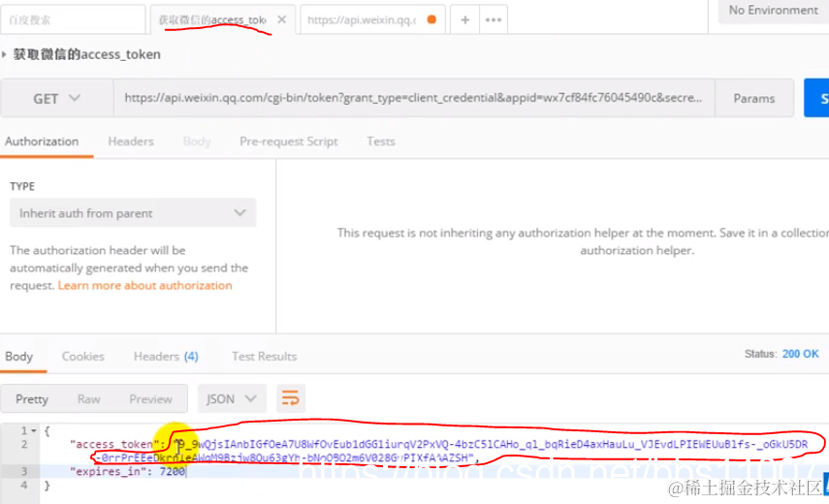The image size is (829, 504).
Task: Open the response Headers (4) tab
Action: (166, 357)
